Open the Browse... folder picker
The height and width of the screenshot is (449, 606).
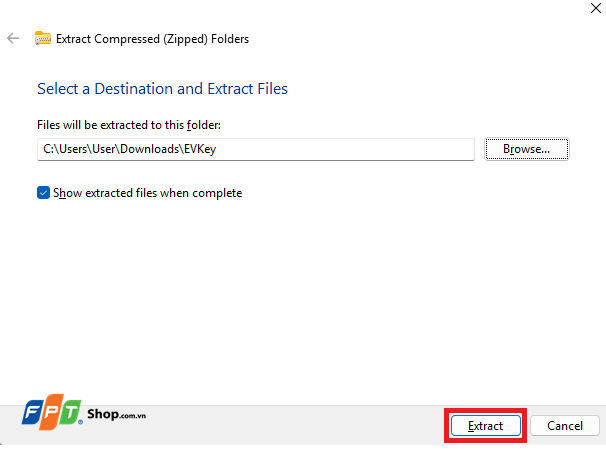point(527,149)
